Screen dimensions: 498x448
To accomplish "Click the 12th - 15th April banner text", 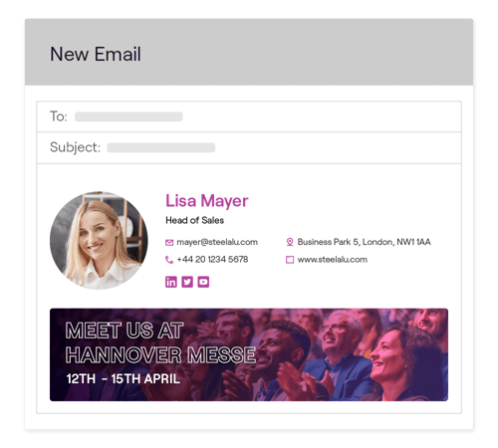I will pyautogui.click(x=124, y=378).
